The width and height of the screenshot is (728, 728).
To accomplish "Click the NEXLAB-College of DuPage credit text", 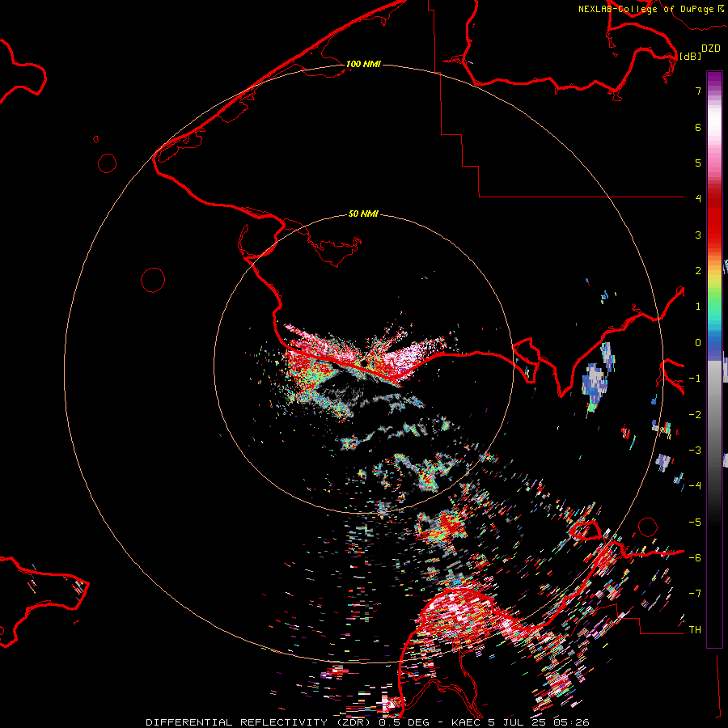I will [645, 9].
